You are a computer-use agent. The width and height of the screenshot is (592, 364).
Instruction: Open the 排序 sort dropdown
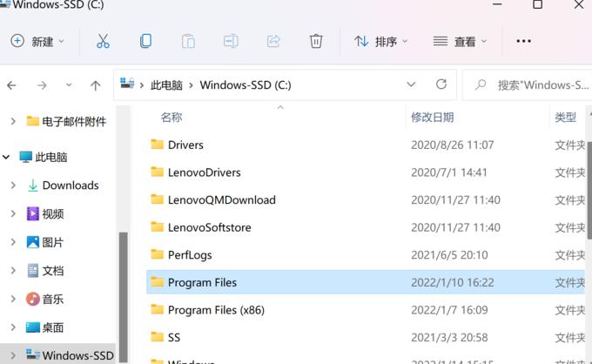tap(381, 41)
